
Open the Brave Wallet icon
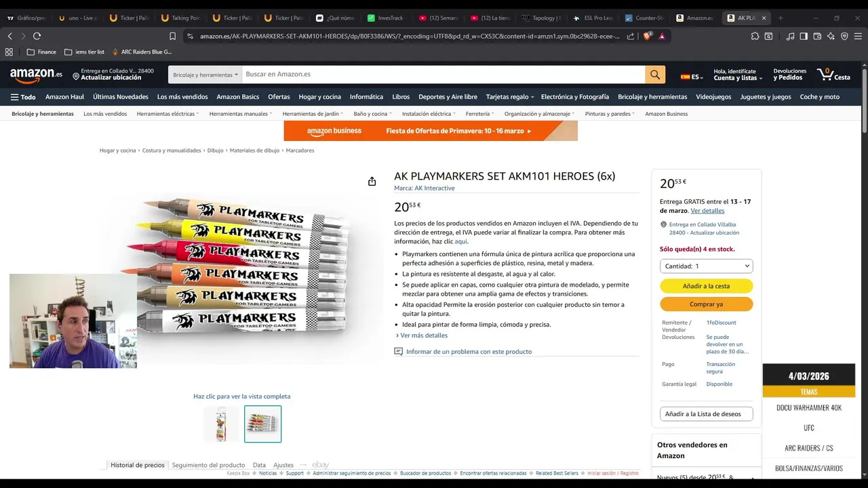817,36
